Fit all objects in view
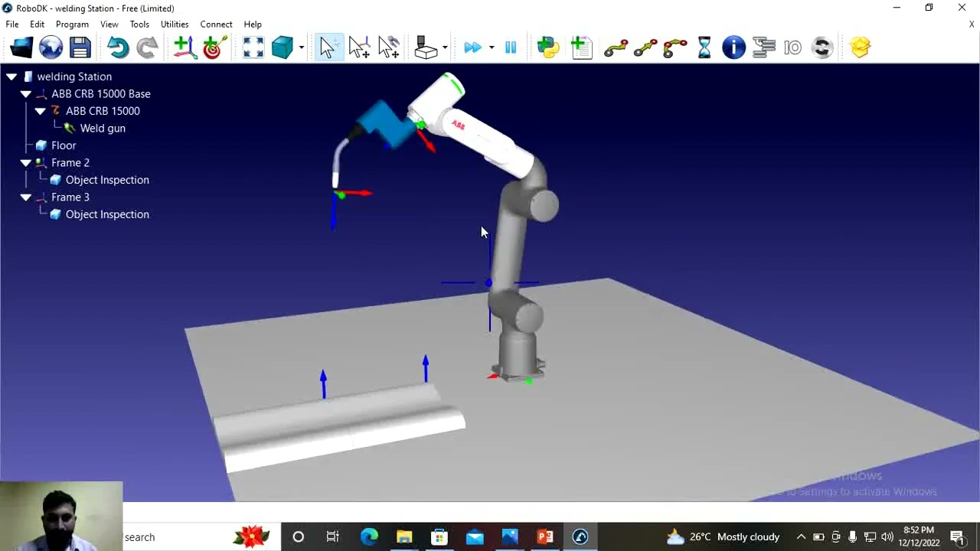 coord(253,47)
